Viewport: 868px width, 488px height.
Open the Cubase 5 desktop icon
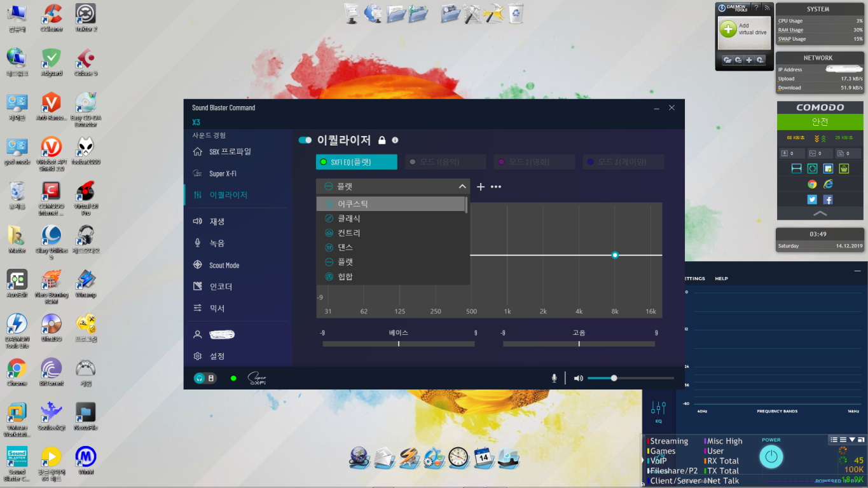[86, 62]
